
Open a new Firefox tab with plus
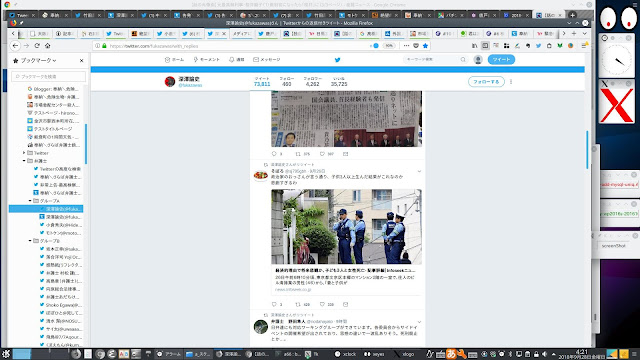pos(574,33)
